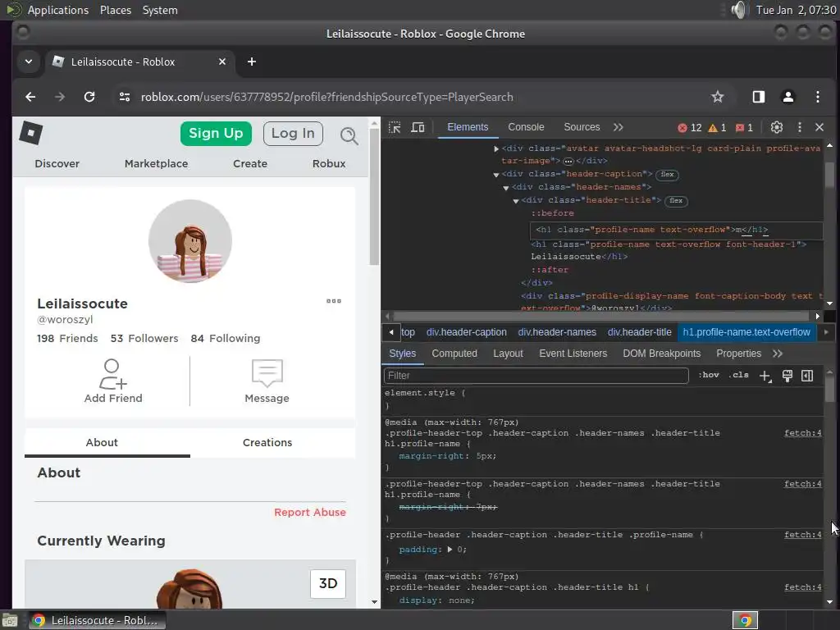Open the tab search dropdown

pyautogui.click(x=29, y=62)
